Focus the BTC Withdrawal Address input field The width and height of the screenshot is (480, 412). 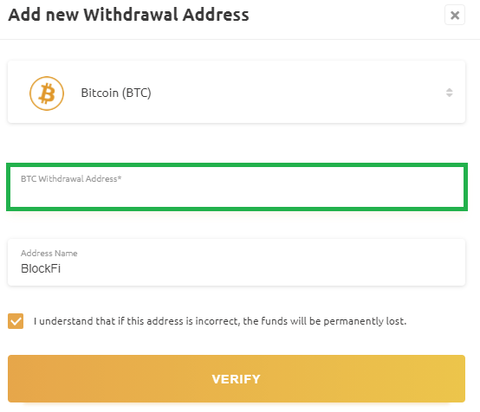(237, 187)
